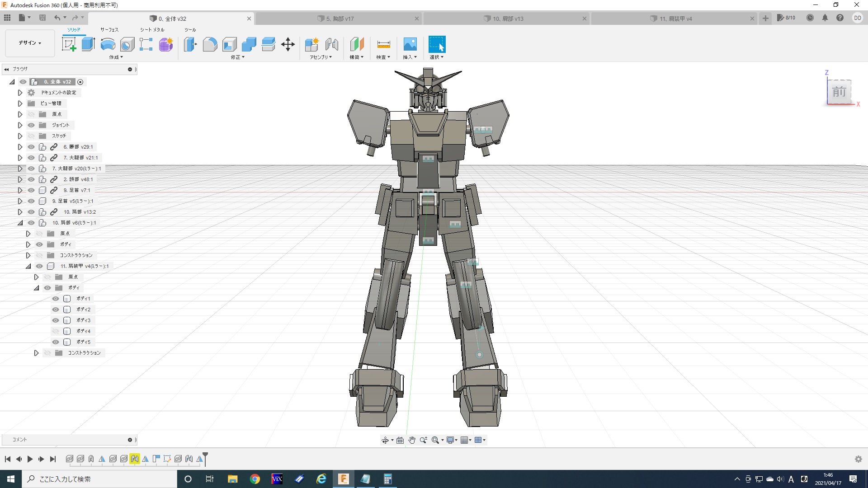Click the Measure ruler icon

point(383,44)
